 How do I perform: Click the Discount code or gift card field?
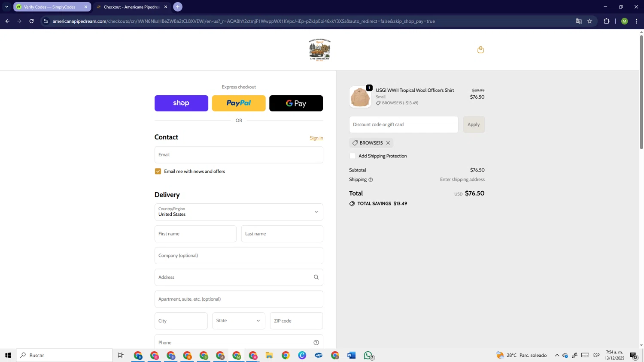click(x=404, y=124)
